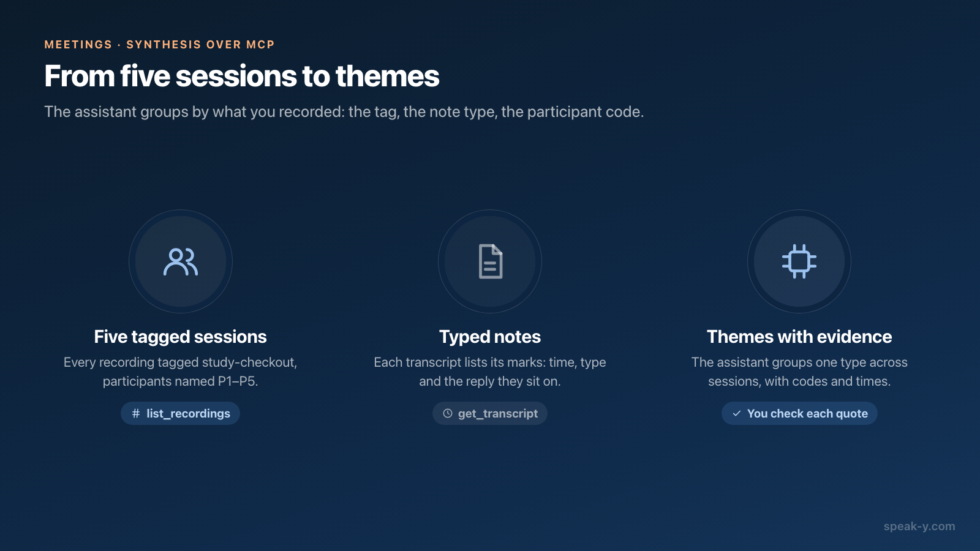980x551 pixels.
Task: Click the two-people icon above Five tagged sessions
Action: point(181,261)
